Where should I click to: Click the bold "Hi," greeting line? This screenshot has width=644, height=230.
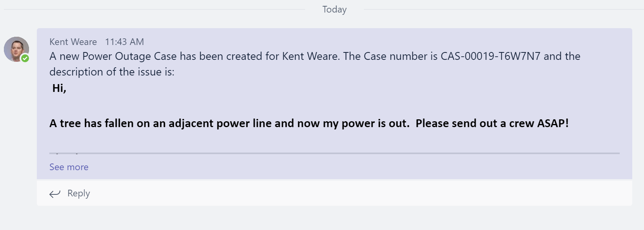tap(59, 88)
